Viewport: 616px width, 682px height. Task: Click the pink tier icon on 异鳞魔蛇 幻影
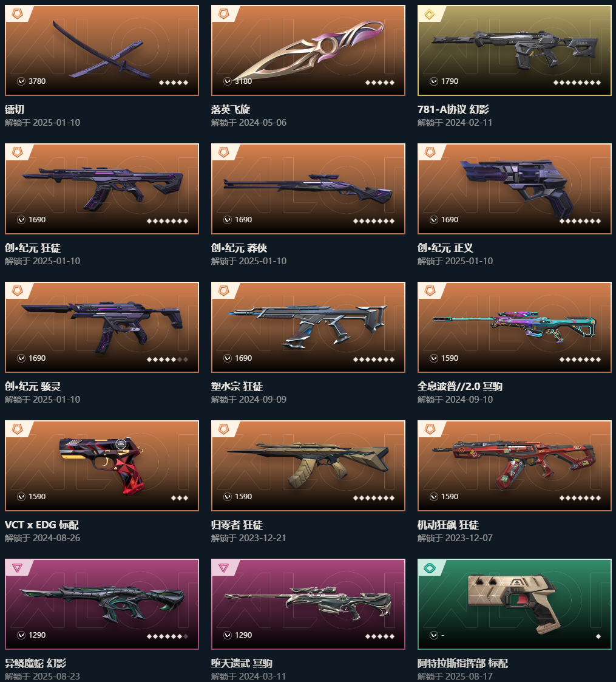coord(17,568)
